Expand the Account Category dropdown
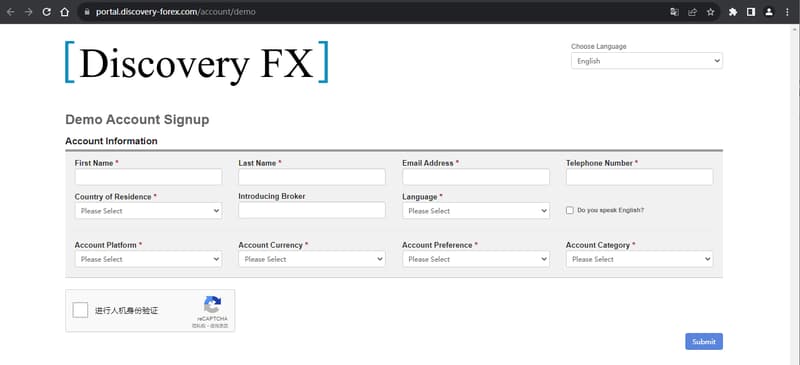Viewport: 800px width, 365px height. pyautogui.click(x=639, y=259)
